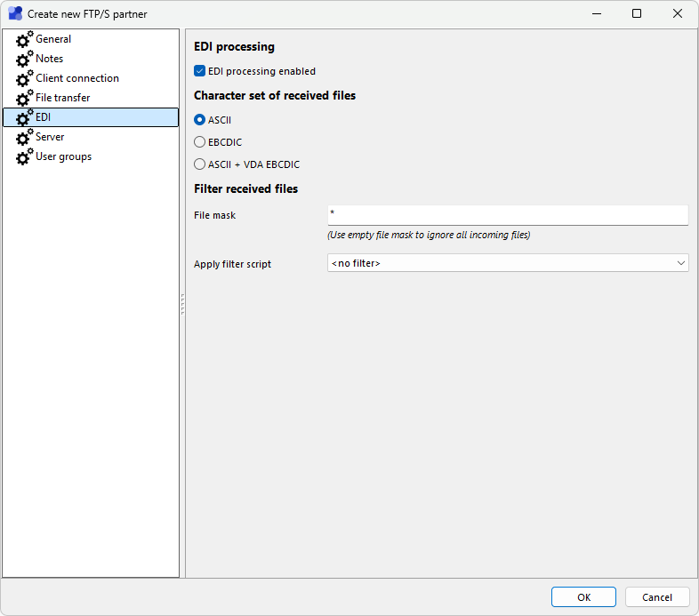Select the EBCDIC character set option

tap(199, 142)
